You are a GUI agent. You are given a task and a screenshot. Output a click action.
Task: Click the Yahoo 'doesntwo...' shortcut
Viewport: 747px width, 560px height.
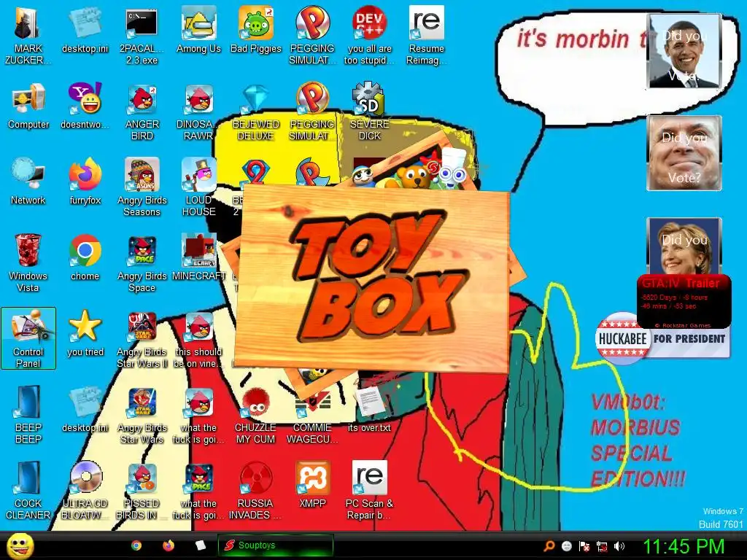click(x=85, y=106)
